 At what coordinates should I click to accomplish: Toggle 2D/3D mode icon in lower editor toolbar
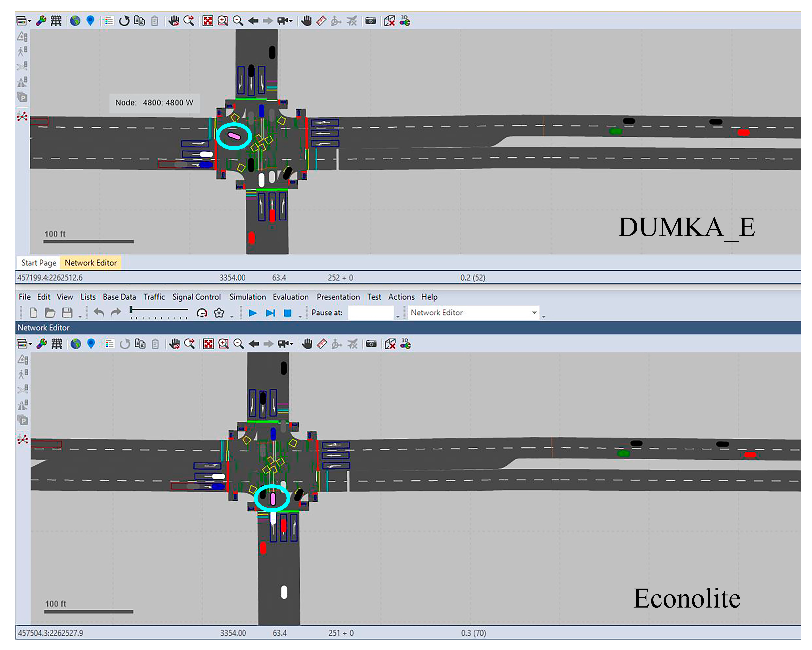[406, 344]
